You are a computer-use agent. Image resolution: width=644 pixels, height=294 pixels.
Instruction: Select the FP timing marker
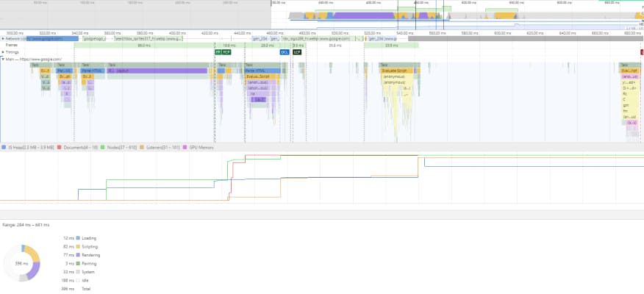click(x=218, y=52)
